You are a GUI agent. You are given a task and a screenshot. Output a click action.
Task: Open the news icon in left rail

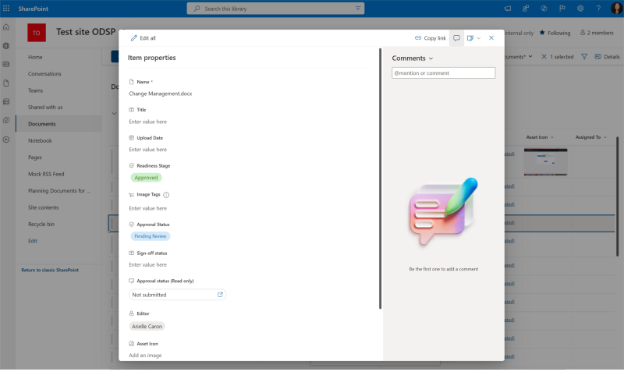tap(6, 64)
